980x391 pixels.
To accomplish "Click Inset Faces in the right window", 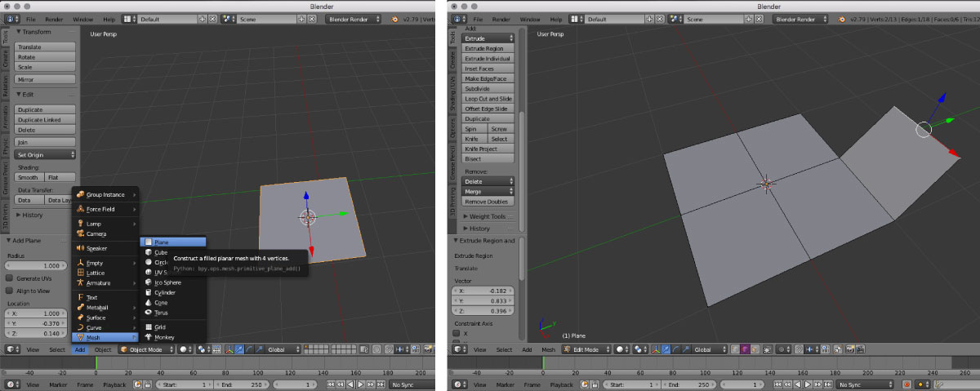I will click(x=488, y=69).
